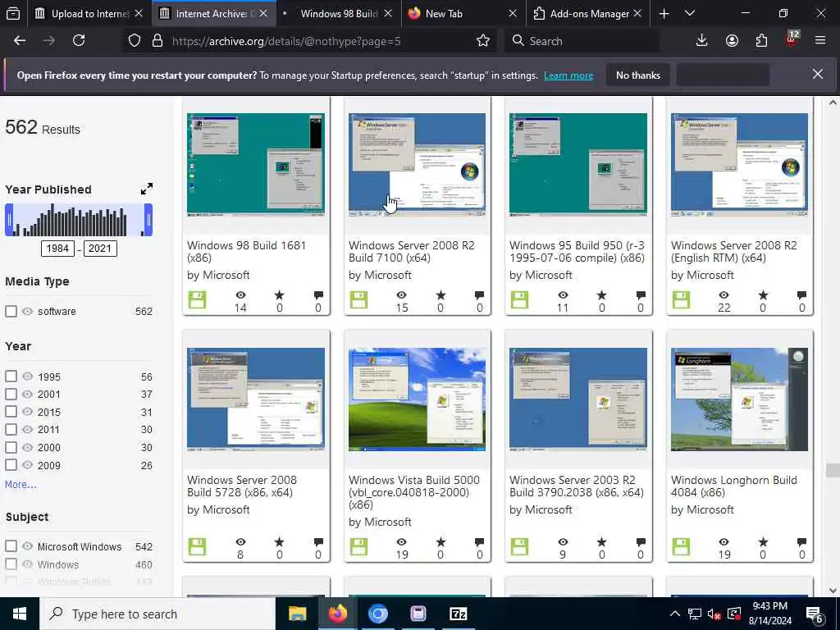Click the 1984 start year field
840x630 pixels.
[57, 248]
